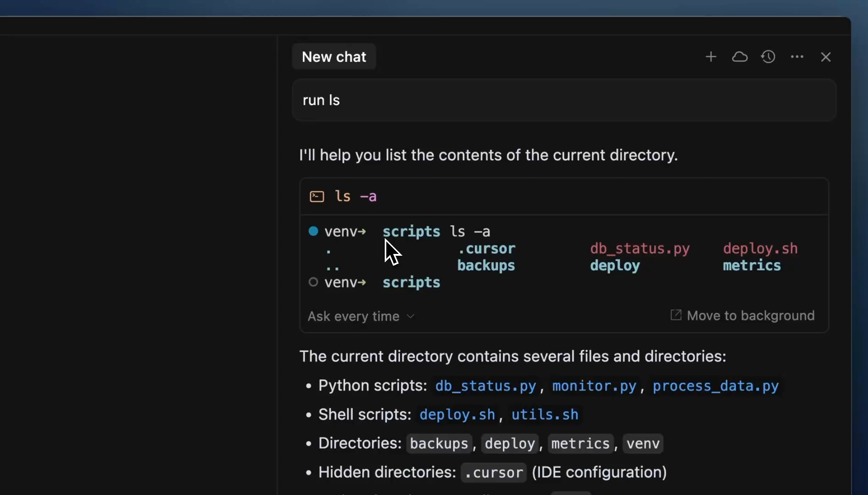
Task: Click the terminal icon beside ls -a
Action: tap(317, 197)
